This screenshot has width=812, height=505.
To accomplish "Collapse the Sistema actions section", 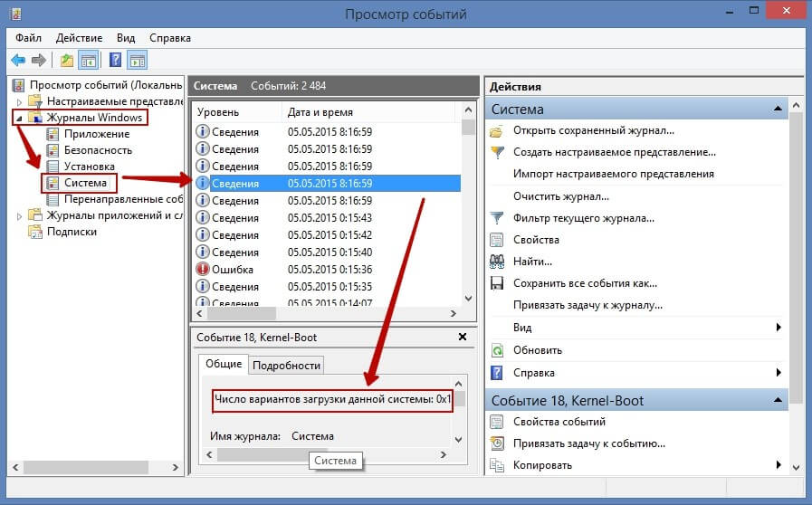I will (x=777, y=110).
